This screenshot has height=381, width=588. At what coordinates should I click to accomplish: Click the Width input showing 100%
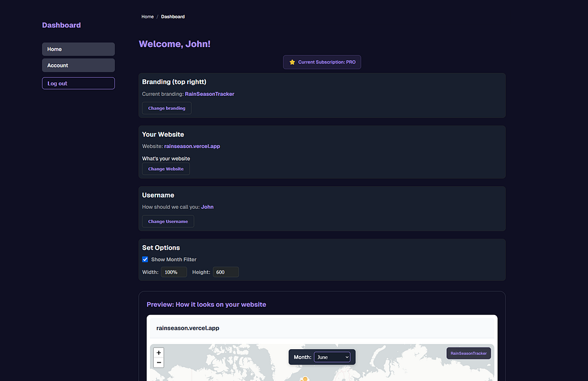pyautogui.click(x=174, y=271)
